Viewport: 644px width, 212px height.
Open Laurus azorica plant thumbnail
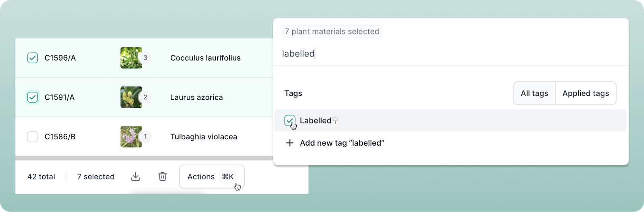130,97
